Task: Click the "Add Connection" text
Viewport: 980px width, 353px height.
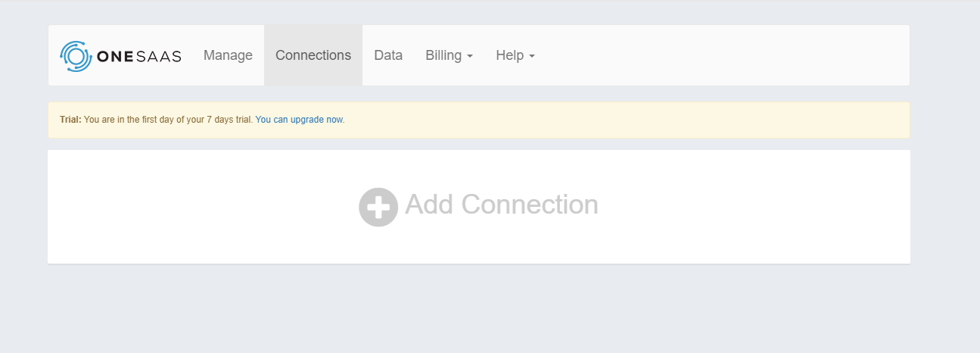Action: pos(502,205)
